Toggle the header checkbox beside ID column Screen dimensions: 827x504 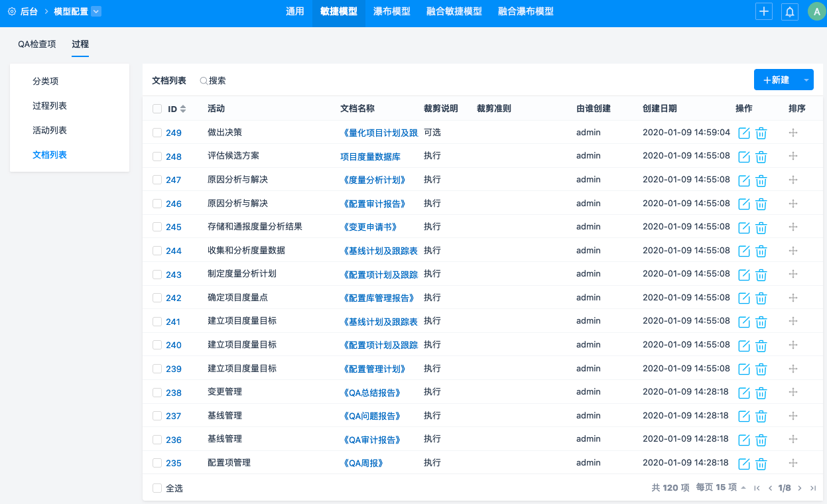(x=157, y=109)
